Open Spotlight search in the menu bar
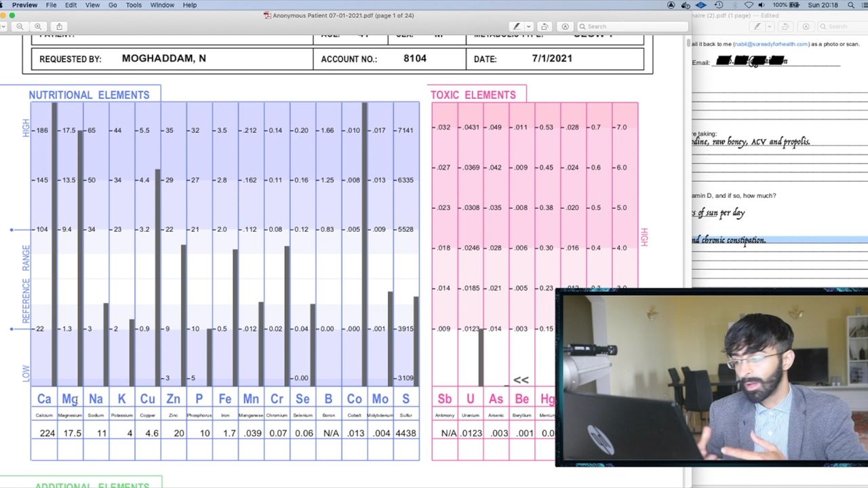 [x=851, y=5]
